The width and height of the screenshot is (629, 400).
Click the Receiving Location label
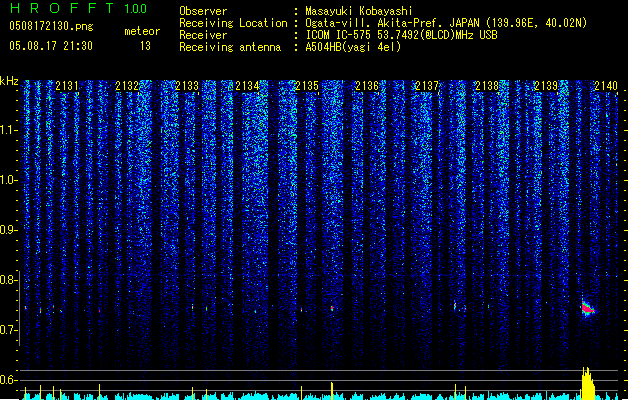pyautogui.click(x=233, y=23)
